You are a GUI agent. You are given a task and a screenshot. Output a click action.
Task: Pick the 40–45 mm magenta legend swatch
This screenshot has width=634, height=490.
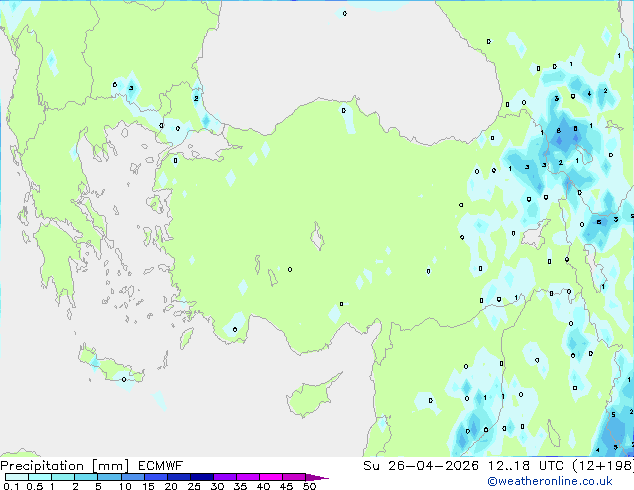pyautogui.click(x=271, y=477)
